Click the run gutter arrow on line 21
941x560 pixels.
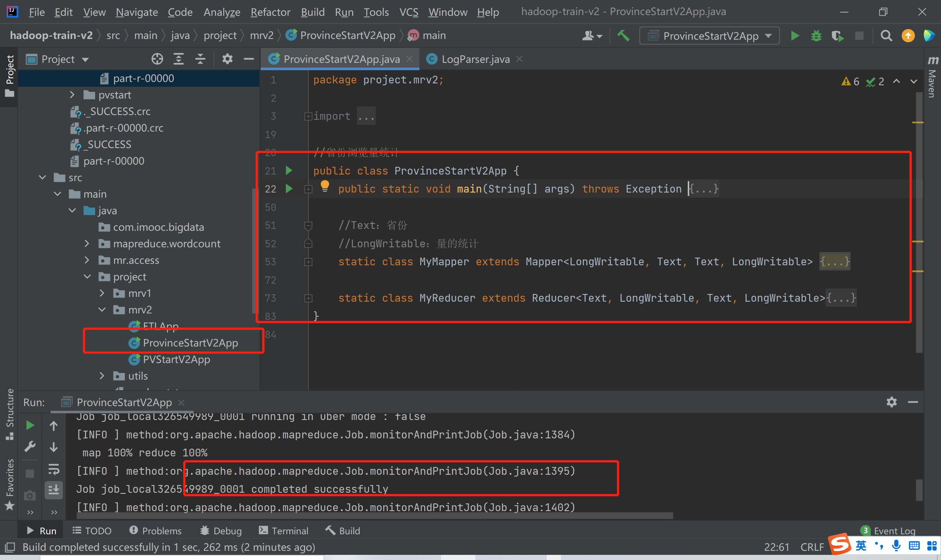tap(289, 170)
